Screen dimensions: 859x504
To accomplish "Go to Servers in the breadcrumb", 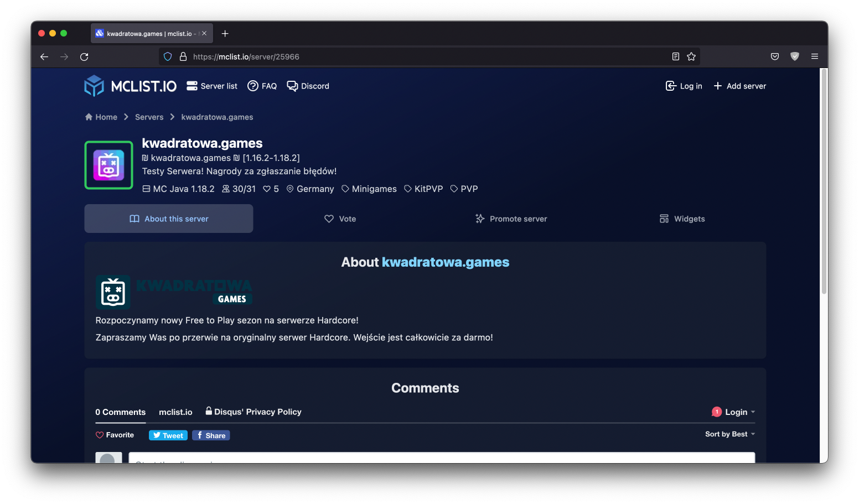I will 149,117.
